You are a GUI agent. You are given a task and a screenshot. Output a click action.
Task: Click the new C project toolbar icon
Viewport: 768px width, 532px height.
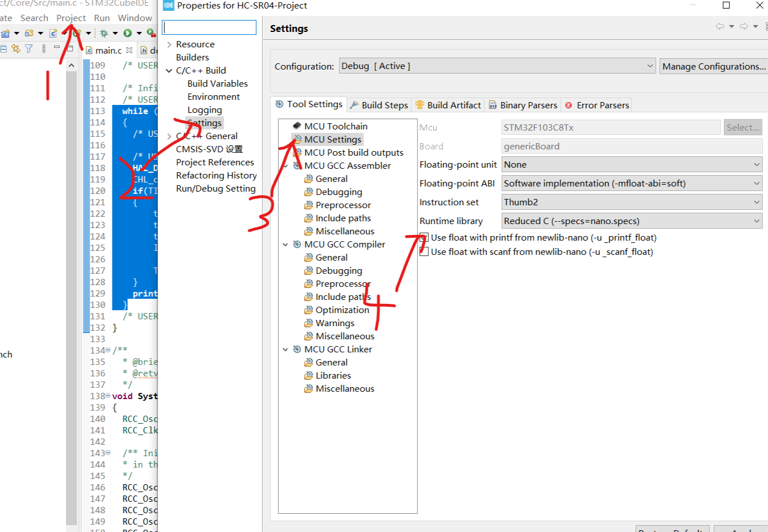pyautogui.click(x=6, y=33)
